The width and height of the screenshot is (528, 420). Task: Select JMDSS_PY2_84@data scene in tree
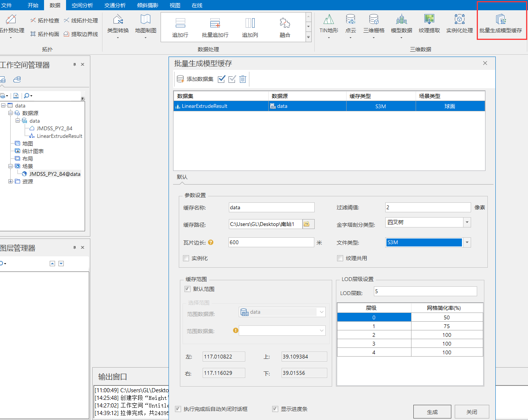tap(55, 174)
